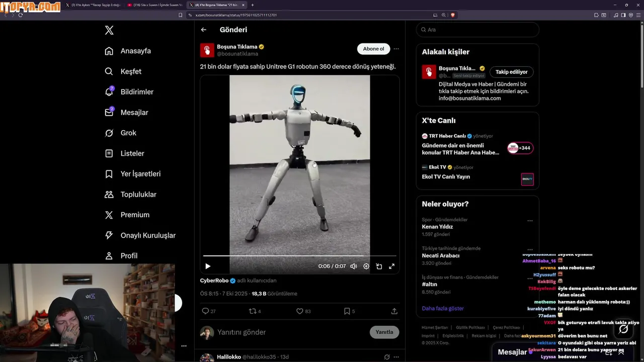Bookmark the post with 5 bookmarks
644x362 pixels.
[x=347, y=311]
